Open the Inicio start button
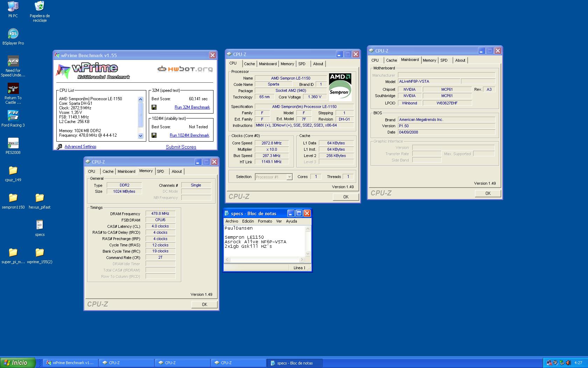The image size is (588, 368). click(x=18, y=363)
